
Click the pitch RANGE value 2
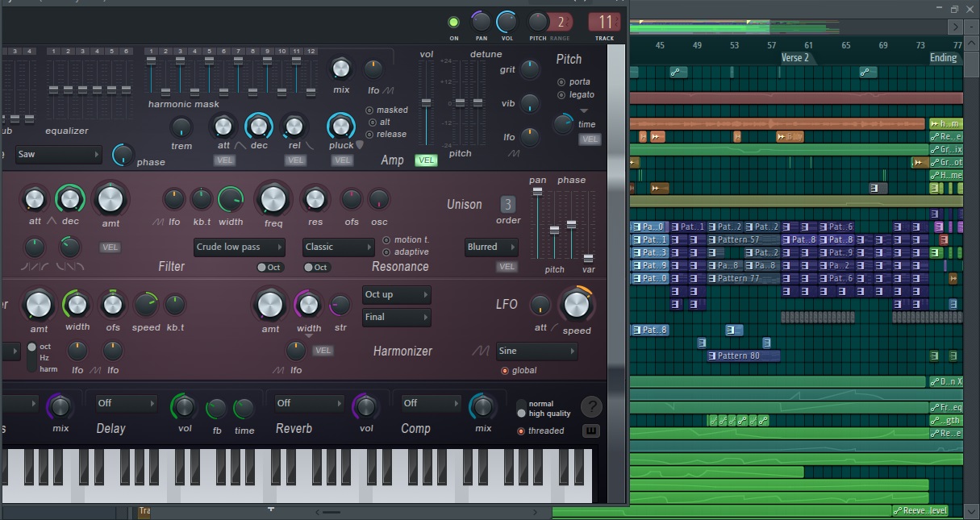[x=561, y=22]
